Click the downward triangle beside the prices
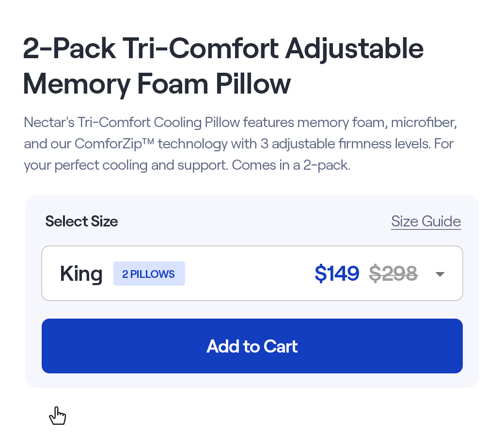504x434 pixels. coord(440,273)
